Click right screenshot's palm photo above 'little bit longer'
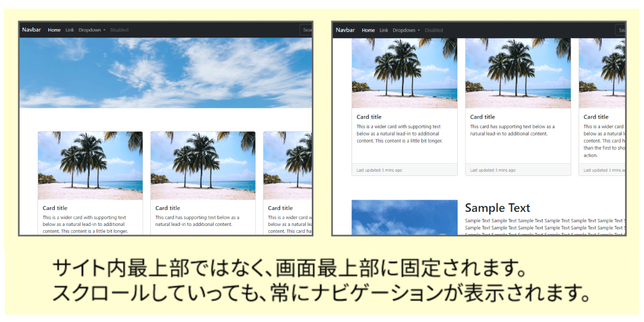The image size is (644, 322). click(x=405, y=74)
